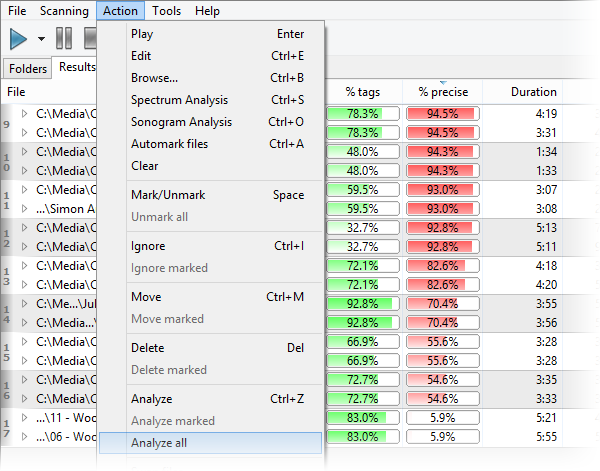The height and width of the screenshot is (471, 600).
Task: Select Sonogram Analysis menu entry
Action: point(181,122)
